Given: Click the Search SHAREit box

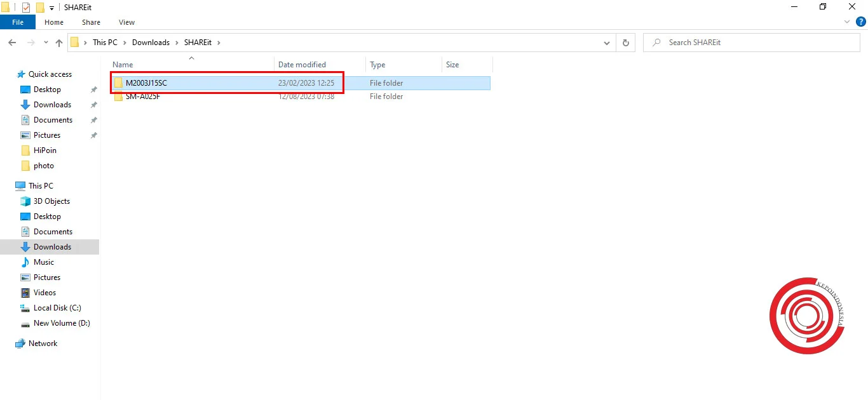Looking at the screenshot, I should (752, 43).
